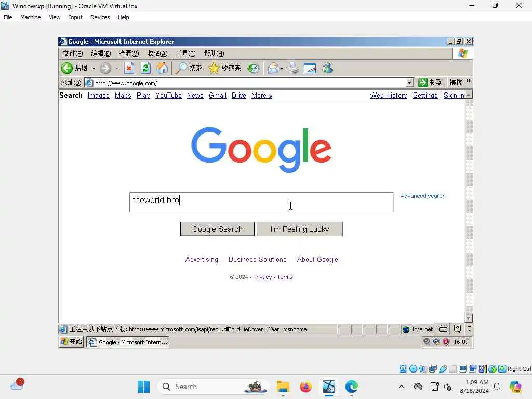Click the VirtualBox audio status icon

[x=423, y=368]
